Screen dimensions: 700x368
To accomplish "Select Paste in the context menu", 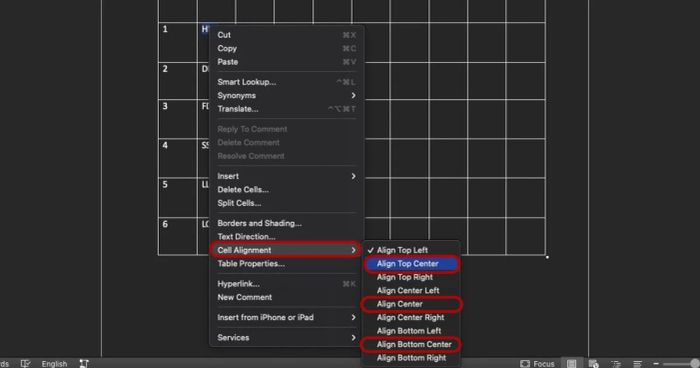I will tap(287, 62).
